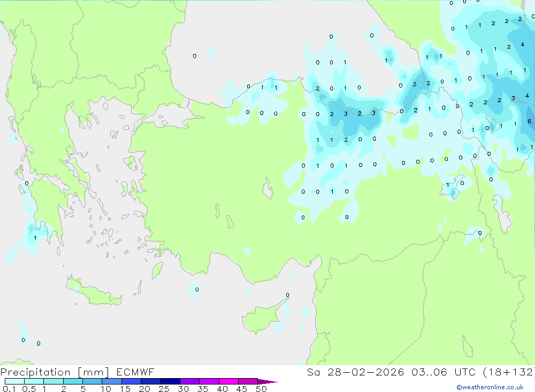Click the "ECMWF" model label

(x=135, y=372)
